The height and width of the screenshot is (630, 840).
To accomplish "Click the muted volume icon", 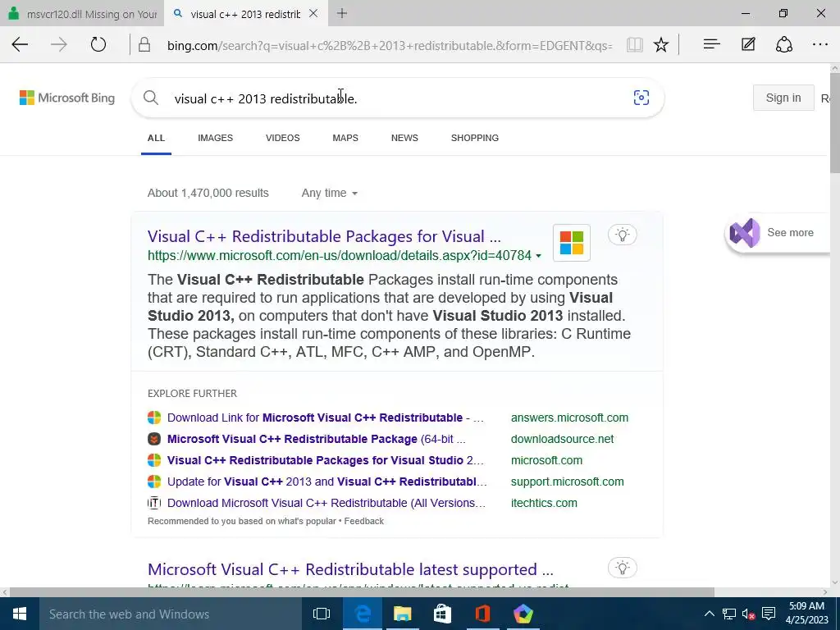I will 748,614.
